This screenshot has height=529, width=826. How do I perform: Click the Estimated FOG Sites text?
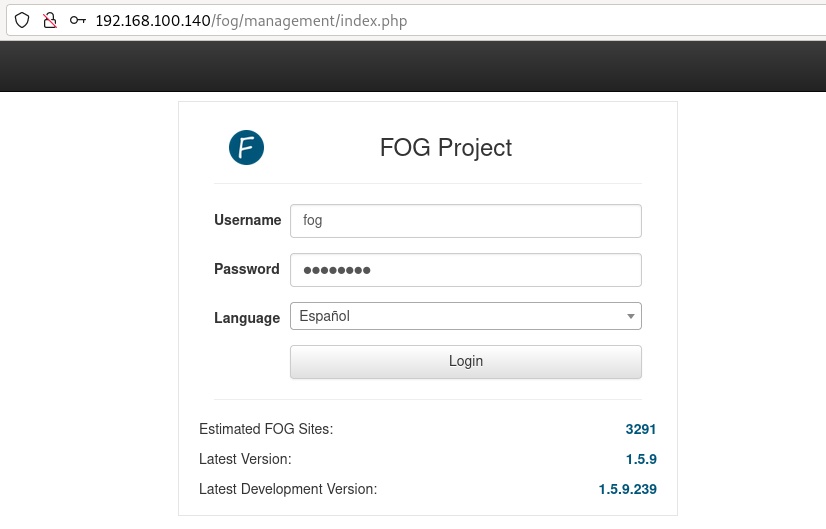pos(265,429)
